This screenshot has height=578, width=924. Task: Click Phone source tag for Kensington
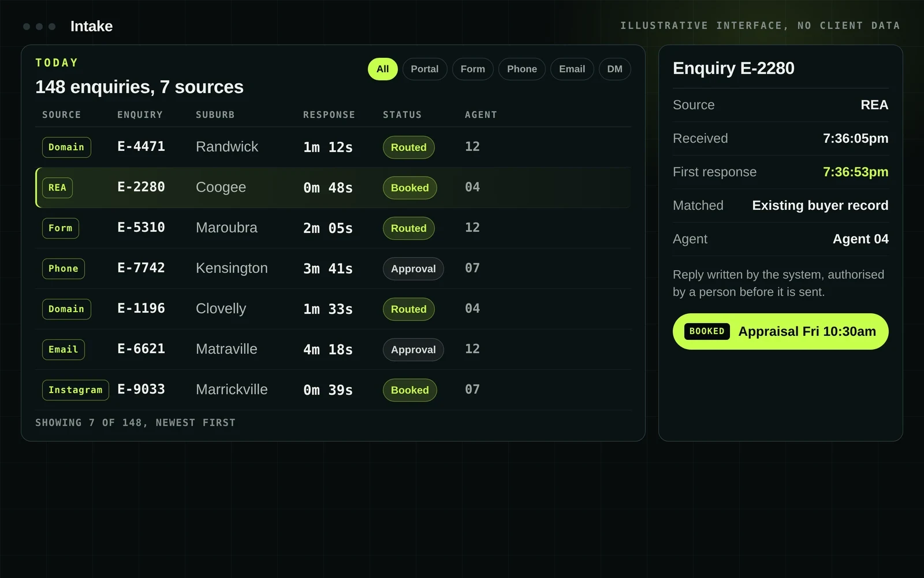[63, 268]
